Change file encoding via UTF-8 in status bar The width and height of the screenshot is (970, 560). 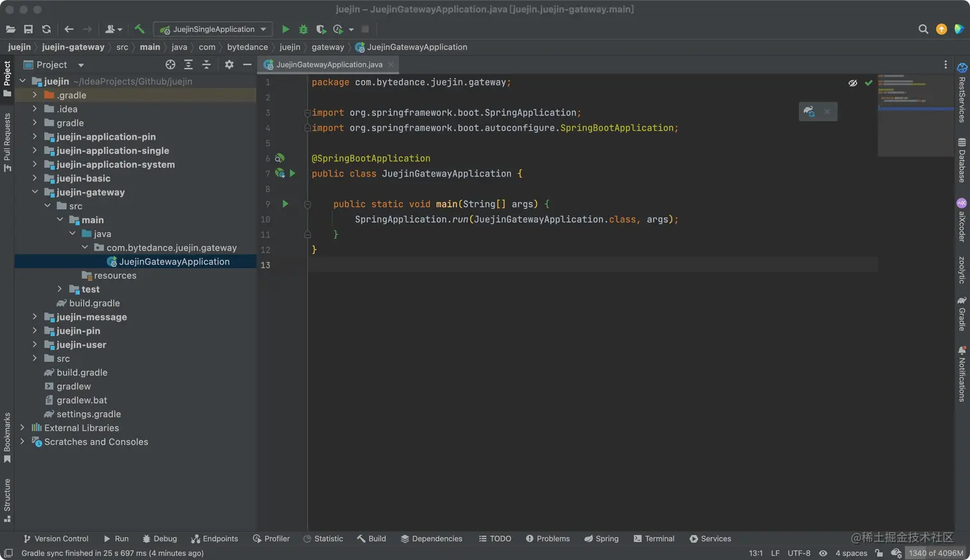click(799, 553)
